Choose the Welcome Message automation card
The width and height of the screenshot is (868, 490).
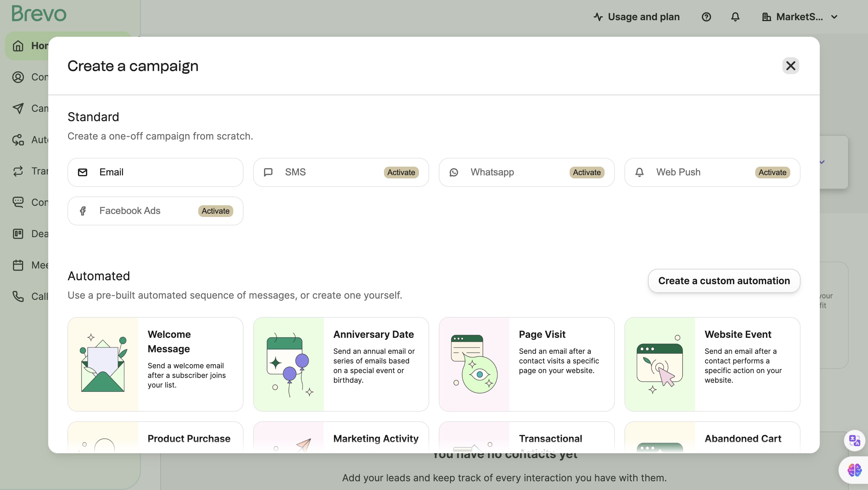point(155,364)
